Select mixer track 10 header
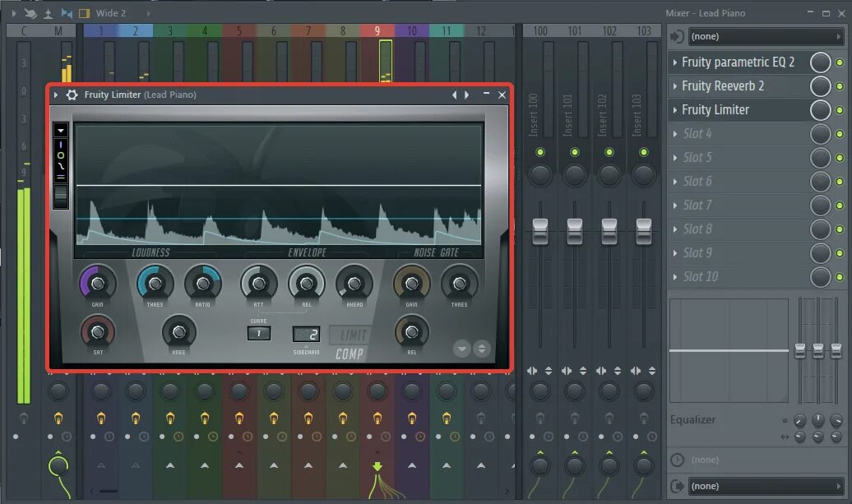 [412, 31]
